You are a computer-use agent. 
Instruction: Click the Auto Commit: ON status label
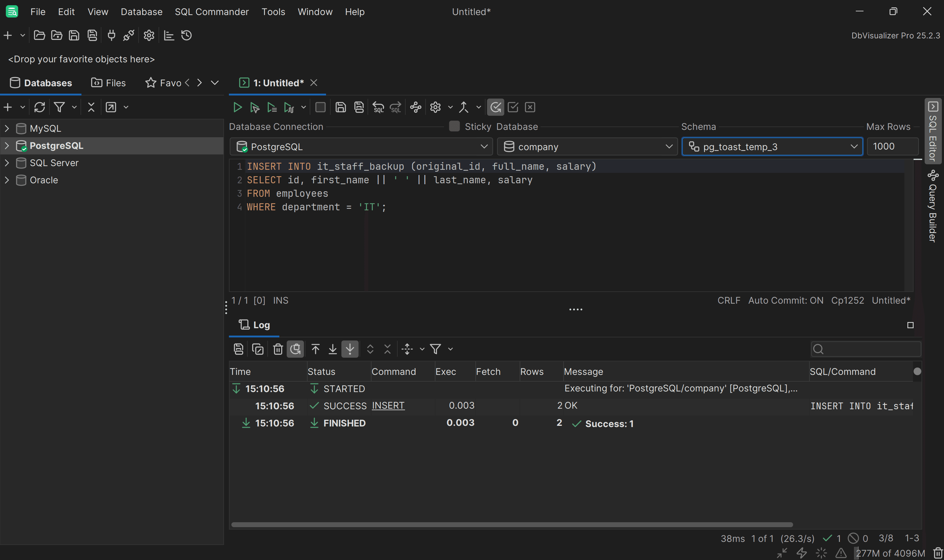[785, 300]
